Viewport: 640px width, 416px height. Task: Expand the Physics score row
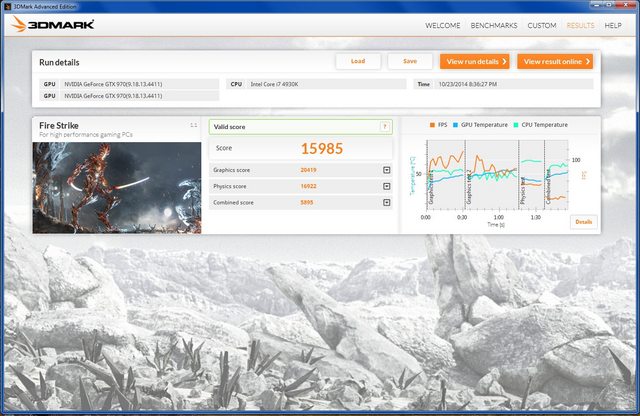387,186
